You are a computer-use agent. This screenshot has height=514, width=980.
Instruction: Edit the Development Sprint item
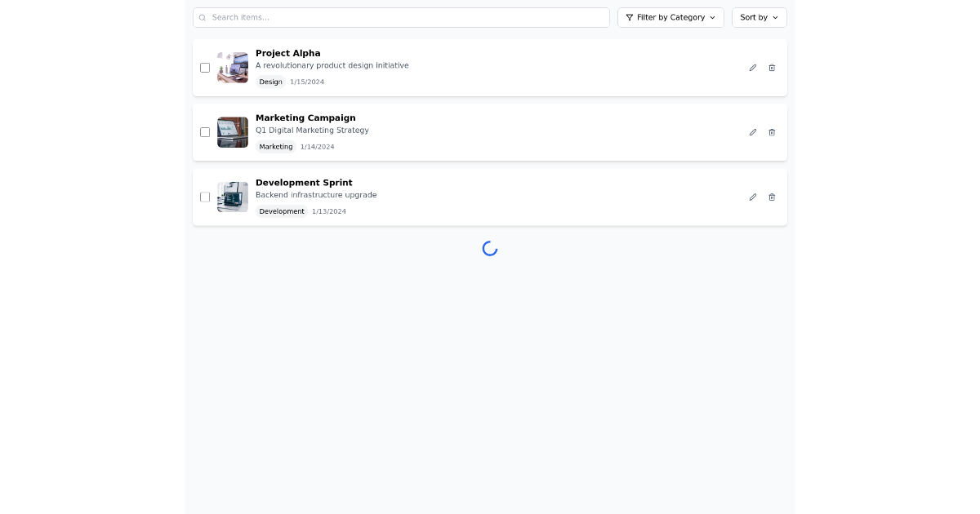tap(752, 197)
